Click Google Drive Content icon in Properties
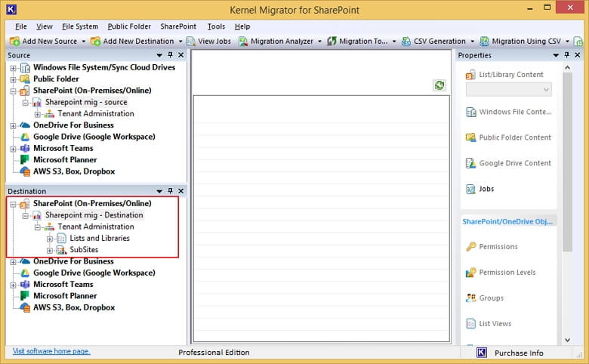Viewport: 589px width, 364px height. 470,163
